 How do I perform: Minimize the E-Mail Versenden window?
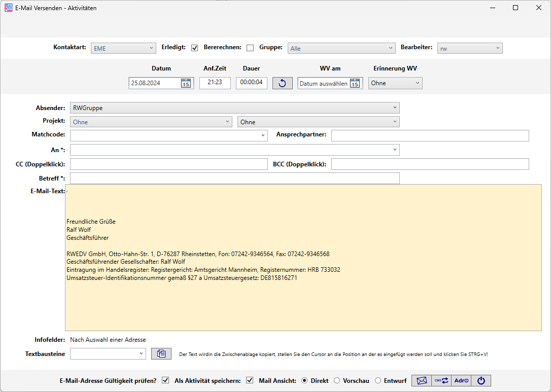point(493,8)
